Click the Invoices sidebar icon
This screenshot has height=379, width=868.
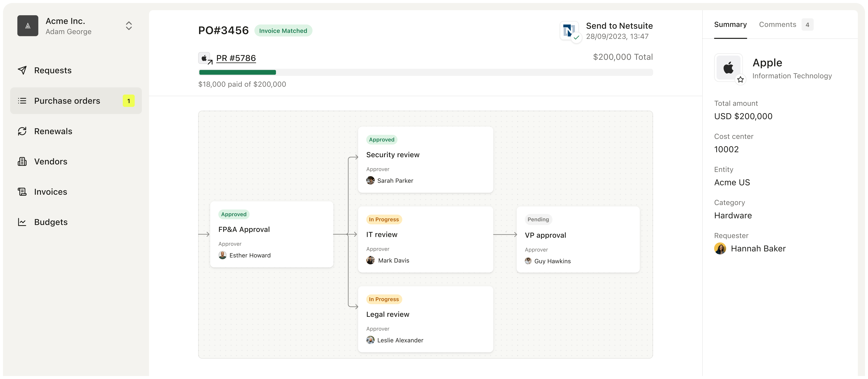click(22, 192)
